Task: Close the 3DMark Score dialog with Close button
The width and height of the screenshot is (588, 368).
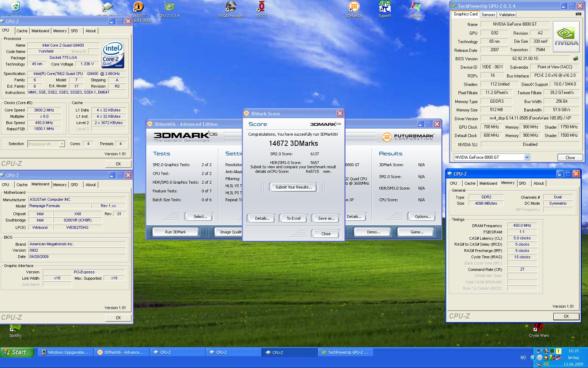Action: click(x=326, y=234)
